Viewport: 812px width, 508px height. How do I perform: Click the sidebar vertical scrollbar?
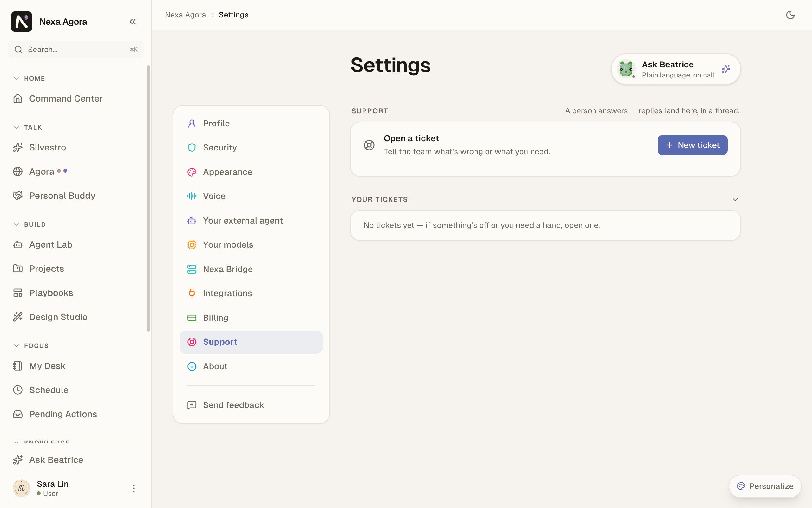pos(148,198)
